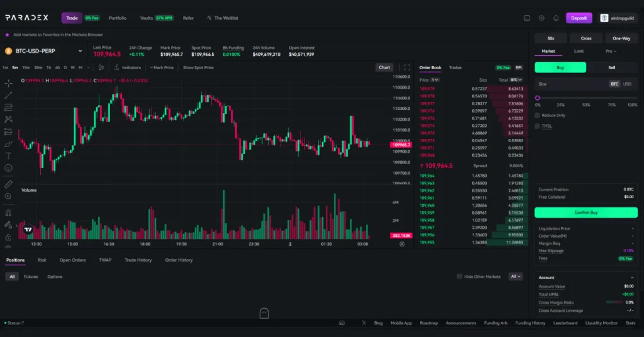Screen dimensions: 644x337
Task: Click the fullscreen chart icon
Action: (x=407, y=67)
